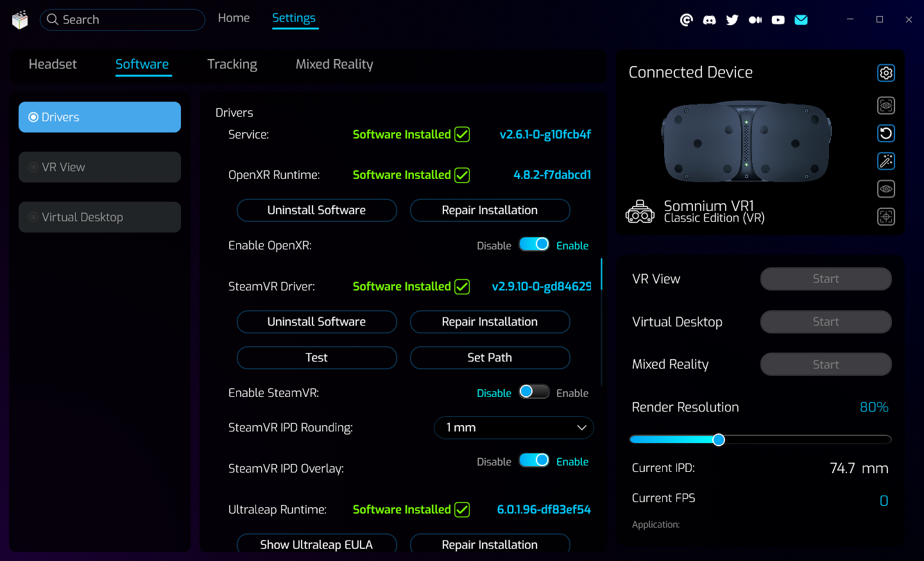Start Virtual Desktop from right panel

click(826, 322)
